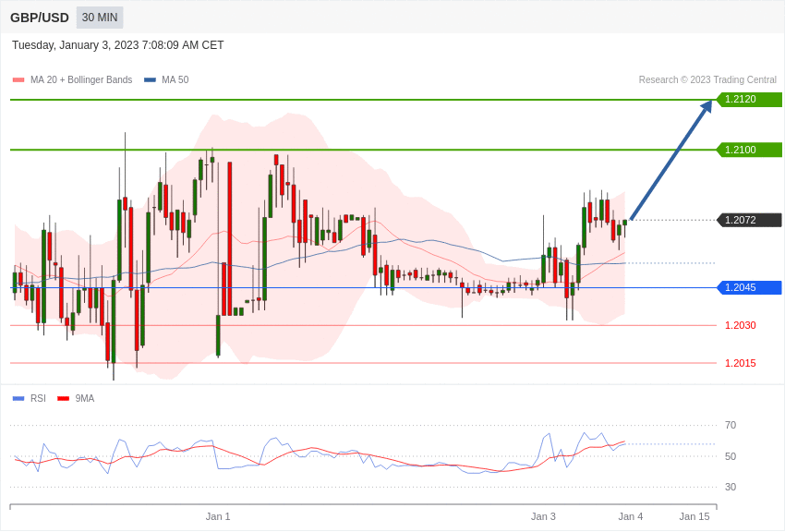Click the Research © 2023 Trading Central credit

click(707, 80)
